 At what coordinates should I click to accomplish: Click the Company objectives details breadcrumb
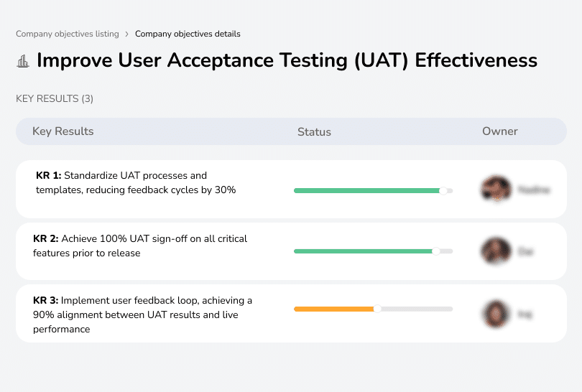coord(188,34)
